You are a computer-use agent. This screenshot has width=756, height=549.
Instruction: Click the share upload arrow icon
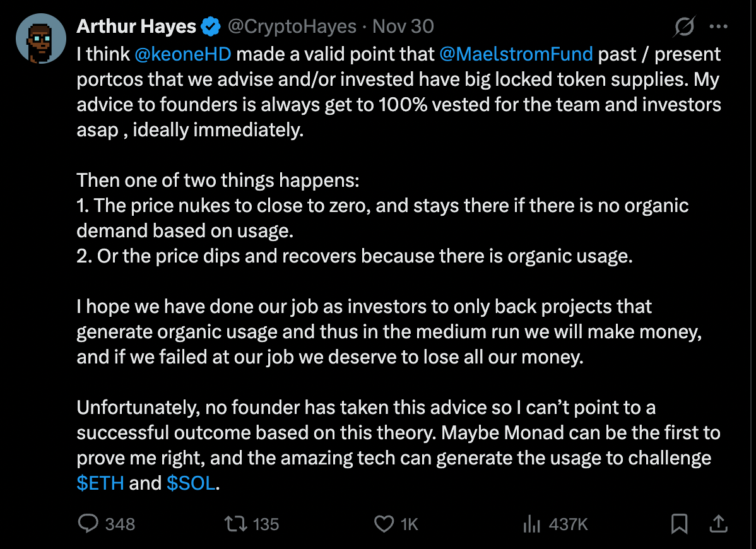(x=718, y=523)
